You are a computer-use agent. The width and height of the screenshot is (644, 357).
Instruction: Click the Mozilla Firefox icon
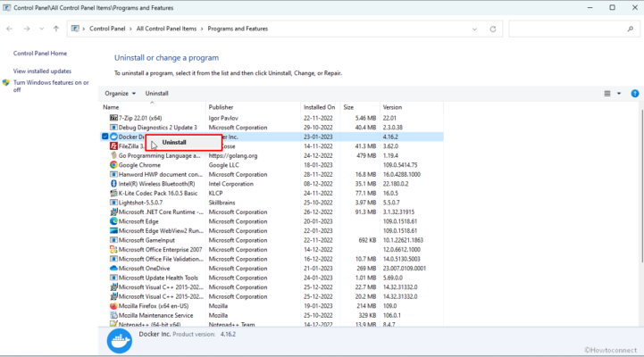point(113,306)
